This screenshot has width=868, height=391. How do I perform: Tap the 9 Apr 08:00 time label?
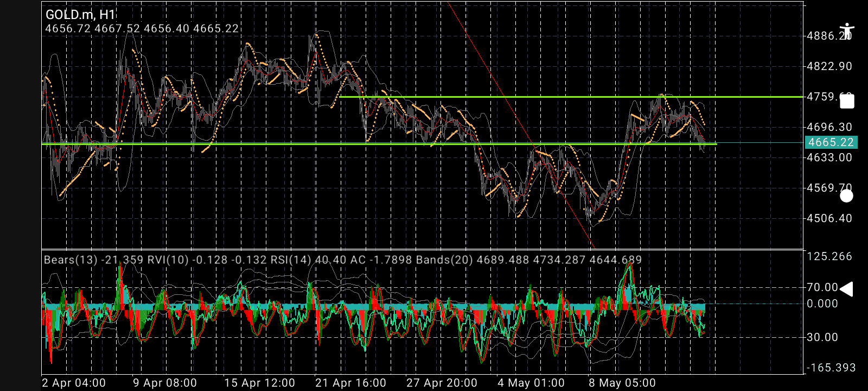[x=165, y=383]
